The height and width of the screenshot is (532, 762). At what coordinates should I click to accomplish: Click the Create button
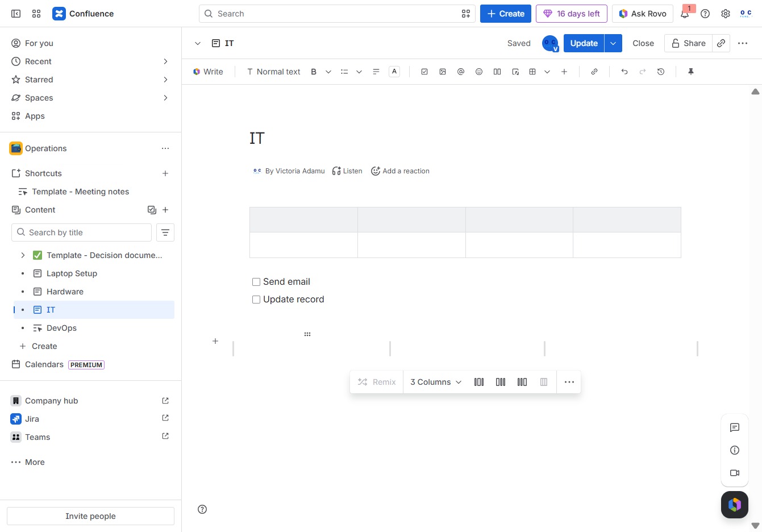tap(506, 14)
